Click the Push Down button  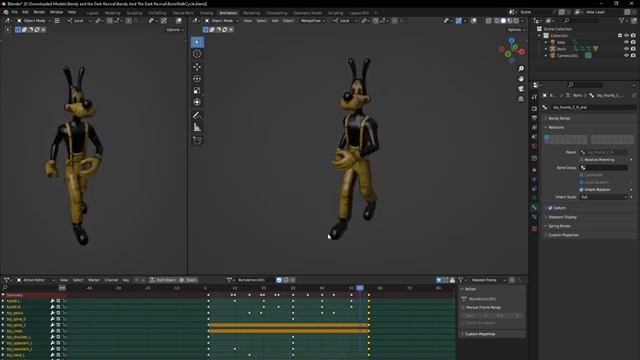click(x=162, y=280)
